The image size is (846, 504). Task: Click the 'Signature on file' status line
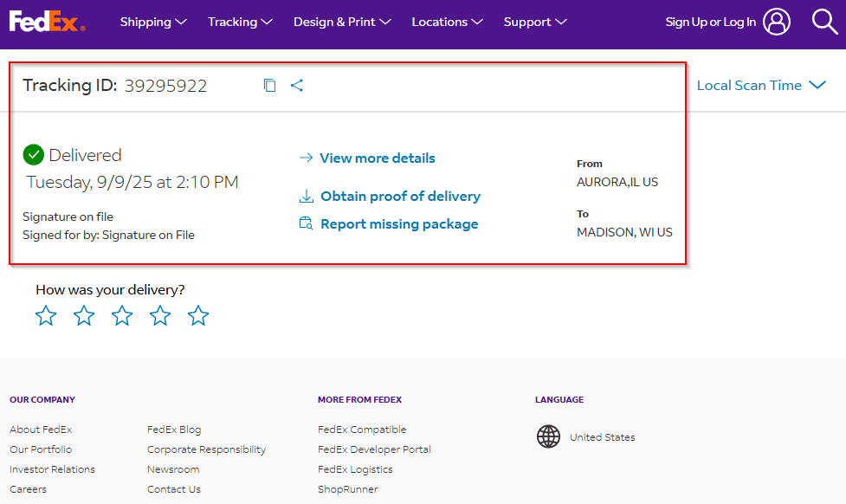(x=68, y=216)
